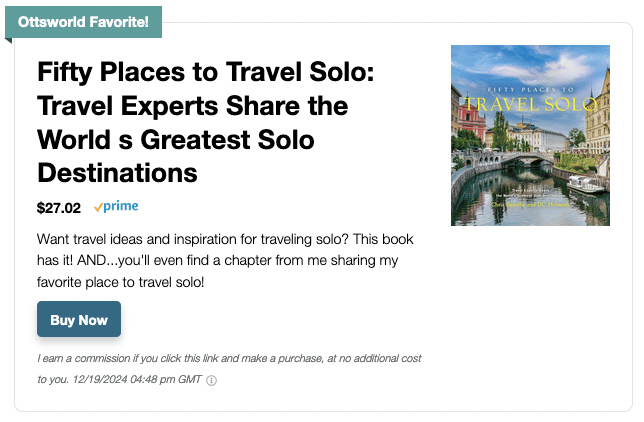The image size is (644, 422).
Task: Click the author names on the book cover
Action: [x=530, y=204]
